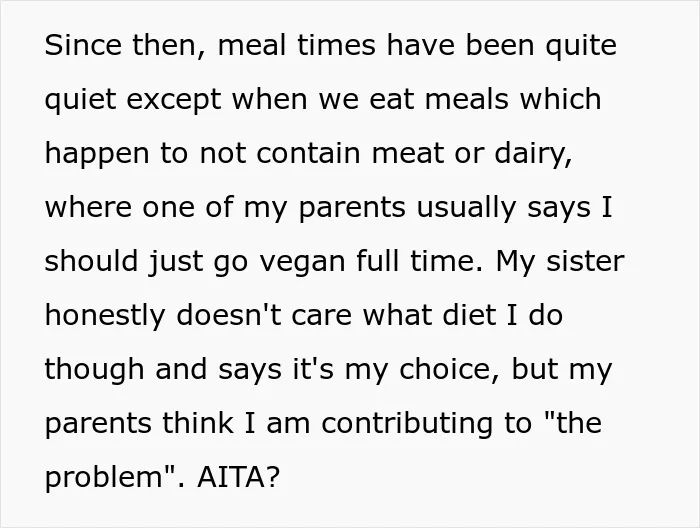Click the phrase "full time." in the paragraph
Viewport: 700px width, 528px height.
[x=420, y=261]
